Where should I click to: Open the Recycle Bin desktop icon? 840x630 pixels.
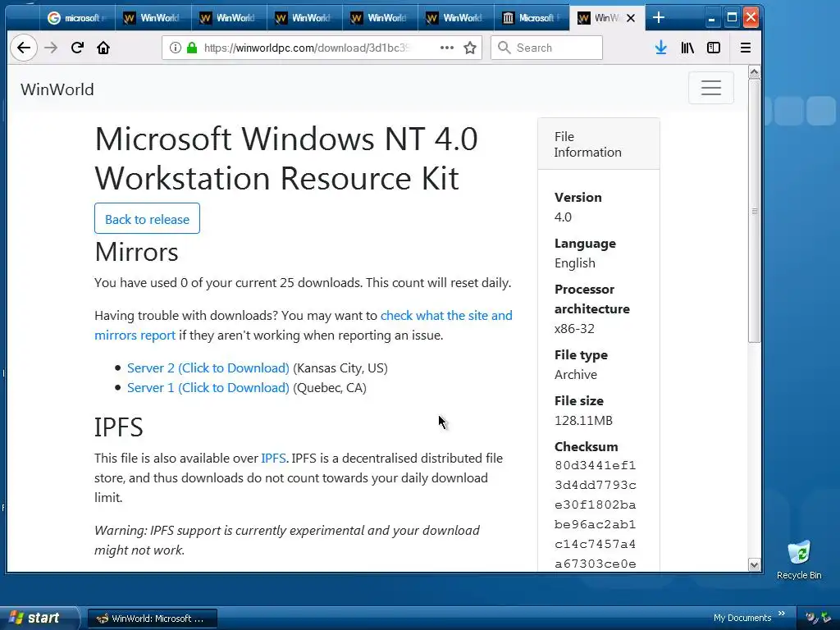799,559
